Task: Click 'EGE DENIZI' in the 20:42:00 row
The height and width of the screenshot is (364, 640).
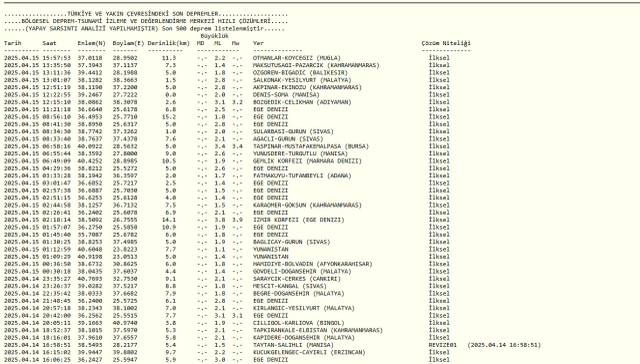Action: pyautogui.click(x=270, y=315)
